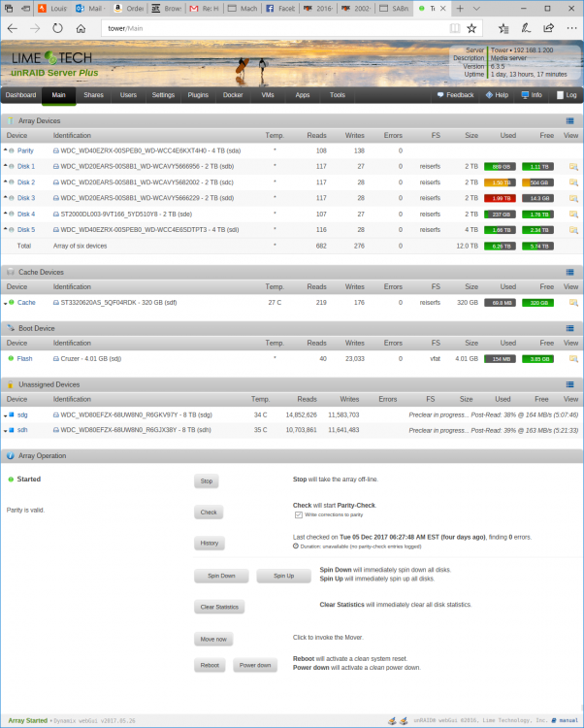The width and height of the screenshot is (584, 728).
Task: Start a parity Check
Action: (x=209, y=513)
